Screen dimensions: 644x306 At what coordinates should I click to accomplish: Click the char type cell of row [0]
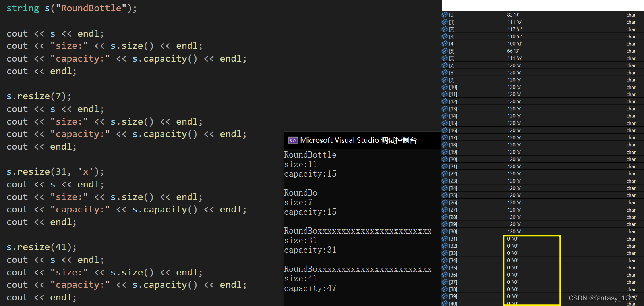point(631,15)
